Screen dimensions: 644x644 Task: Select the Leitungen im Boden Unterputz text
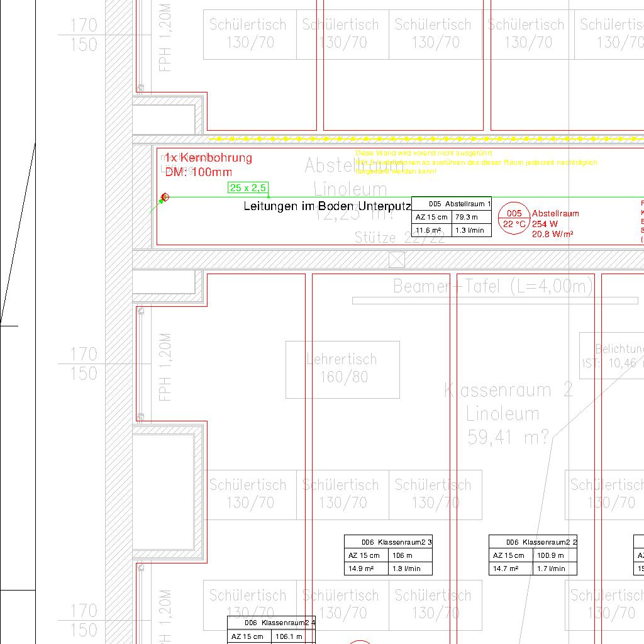pyautogui.click(x=327, y=206)
